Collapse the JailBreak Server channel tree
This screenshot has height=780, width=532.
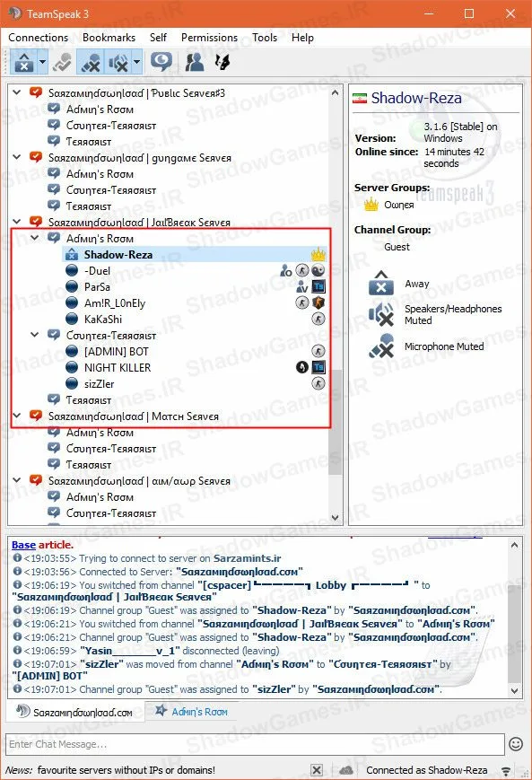click(x=17, y=222)
